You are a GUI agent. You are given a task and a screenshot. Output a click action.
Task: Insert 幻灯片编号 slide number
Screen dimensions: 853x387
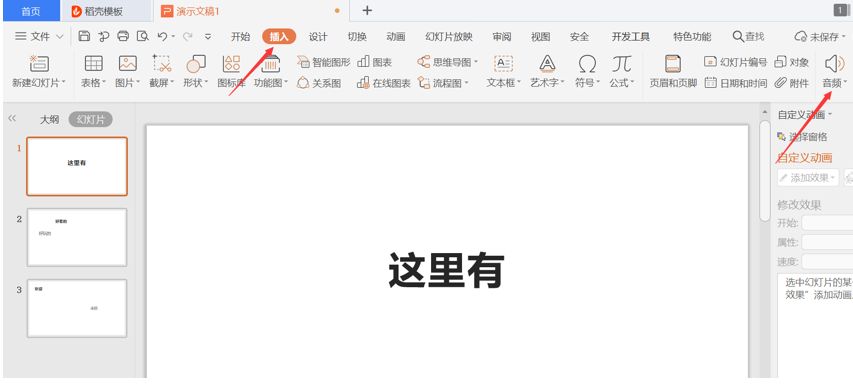[x=735, y=62]
